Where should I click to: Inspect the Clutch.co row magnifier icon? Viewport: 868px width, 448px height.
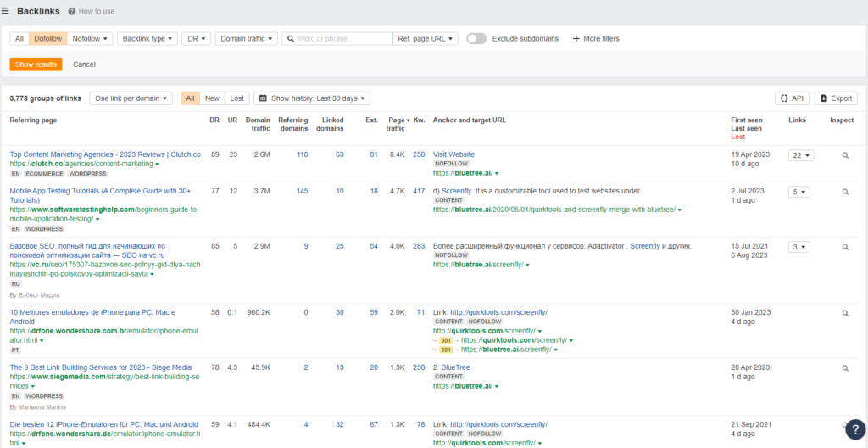845,156
